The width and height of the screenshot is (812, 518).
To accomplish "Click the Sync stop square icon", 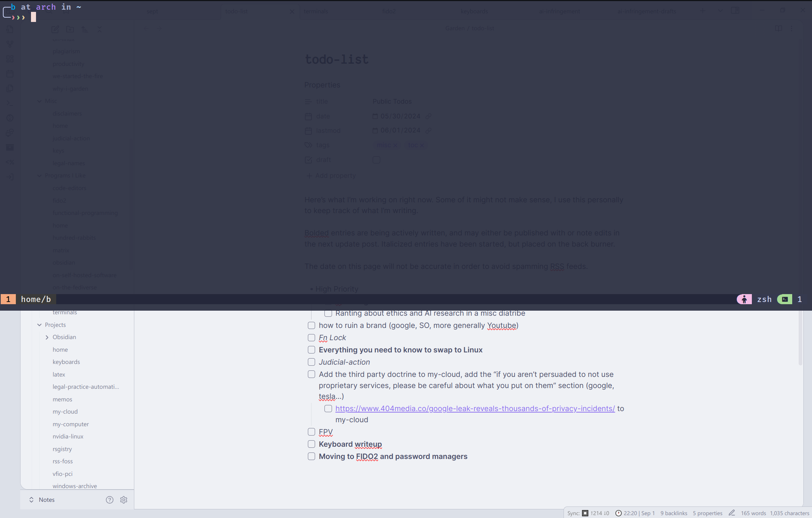I will click(585, 513).
